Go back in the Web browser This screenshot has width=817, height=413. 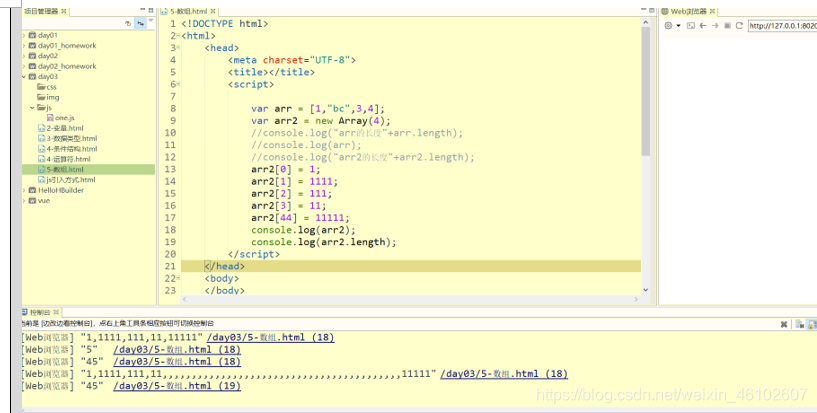[x=703, y=26]
